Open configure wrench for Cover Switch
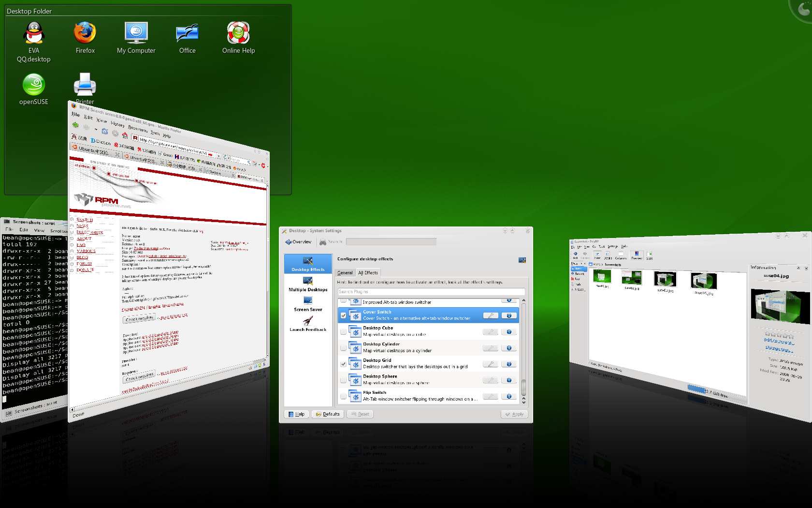This screenshot has height=508, width=812. pyautogui.click(x=491, y=315)
